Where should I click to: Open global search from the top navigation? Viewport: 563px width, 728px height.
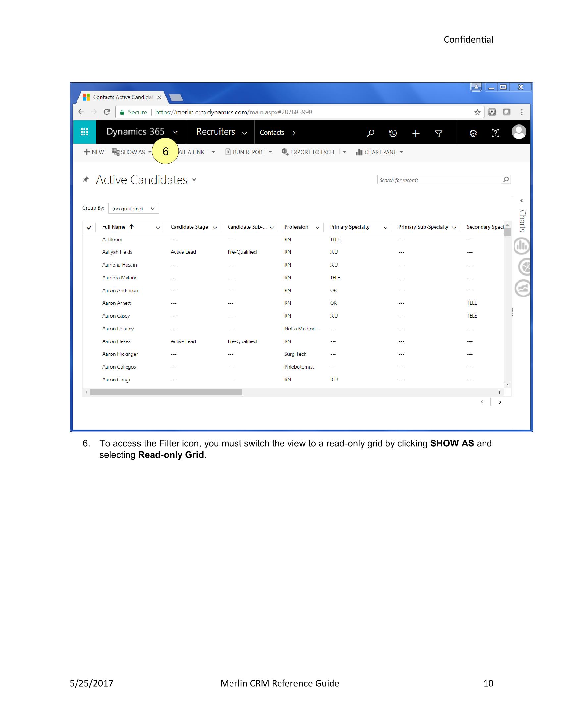pyautogui.click(x=370, y=133)
